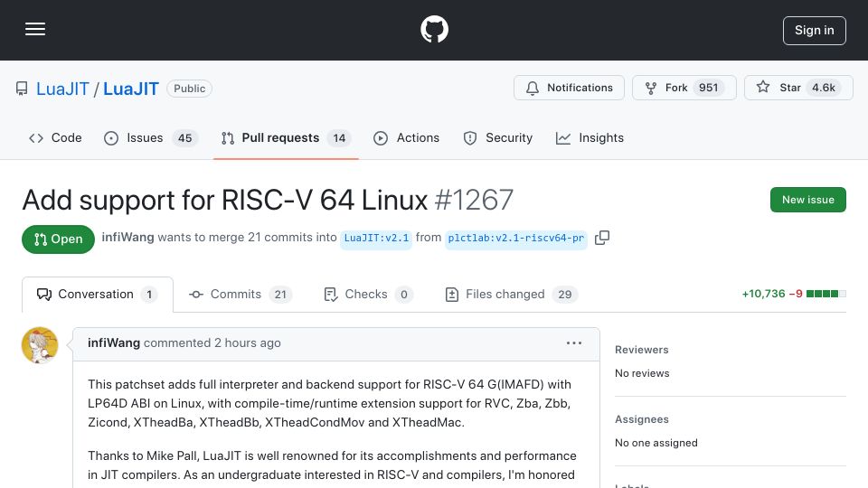Open the LuaJIT:v2.1 base branch link
Screen dimensions: 868x488
pos(376,238)
